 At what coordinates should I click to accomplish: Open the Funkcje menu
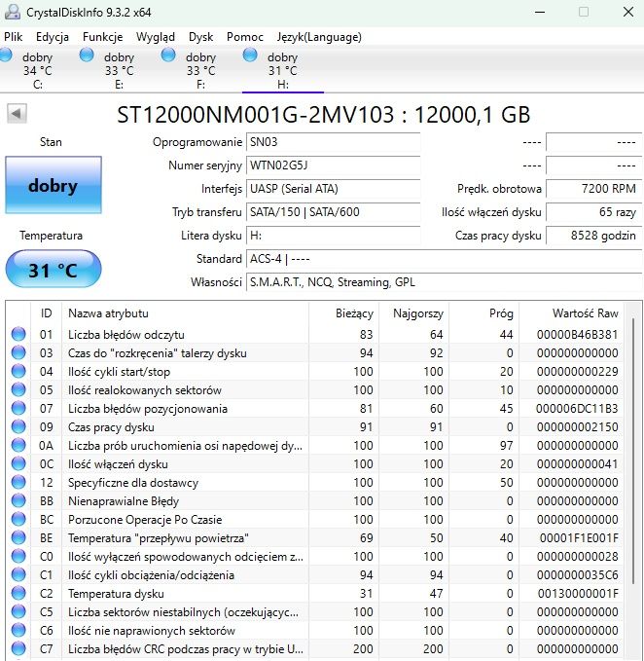coord(103,37)
